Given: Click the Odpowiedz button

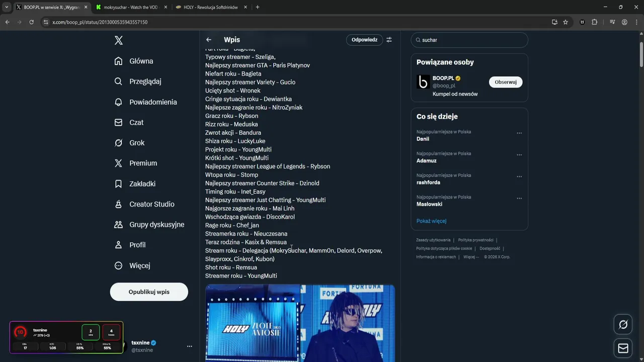Looking at the screenshot, I should click(364, 40).
